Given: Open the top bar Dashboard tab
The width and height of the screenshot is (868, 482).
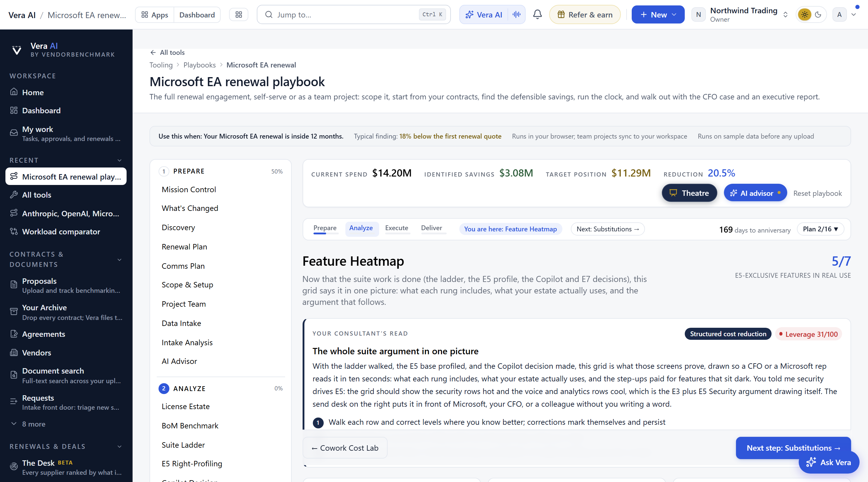Looking at the screenshot, I should [197, 14].
